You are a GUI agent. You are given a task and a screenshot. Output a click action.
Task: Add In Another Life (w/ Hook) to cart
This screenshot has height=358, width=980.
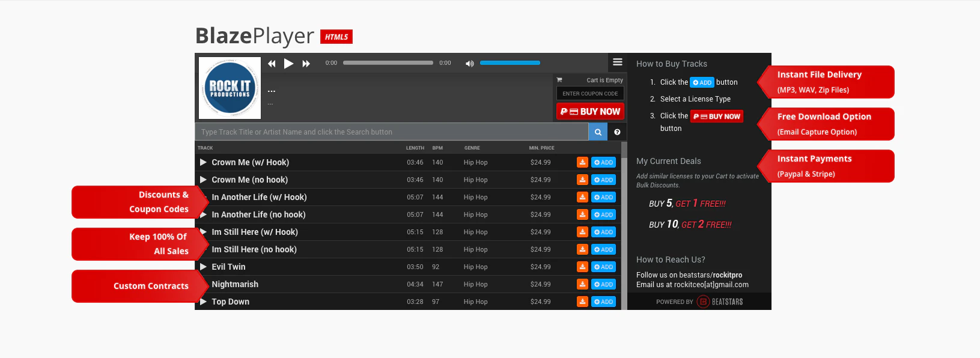tap(603, 197)
